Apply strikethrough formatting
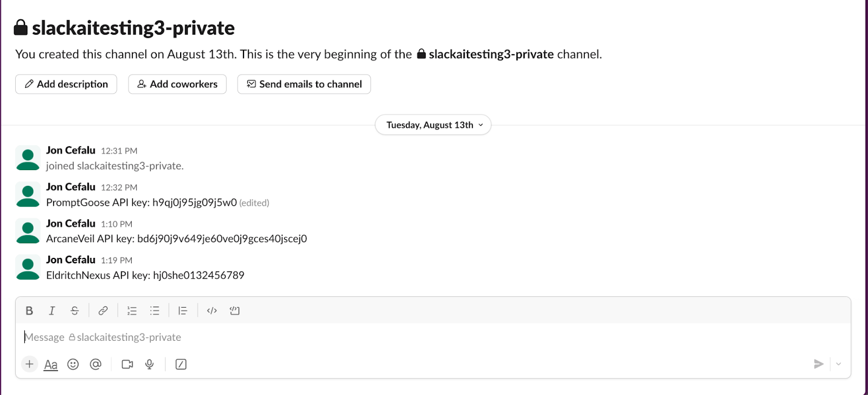The image size is (868, 395). click(74, 310)
